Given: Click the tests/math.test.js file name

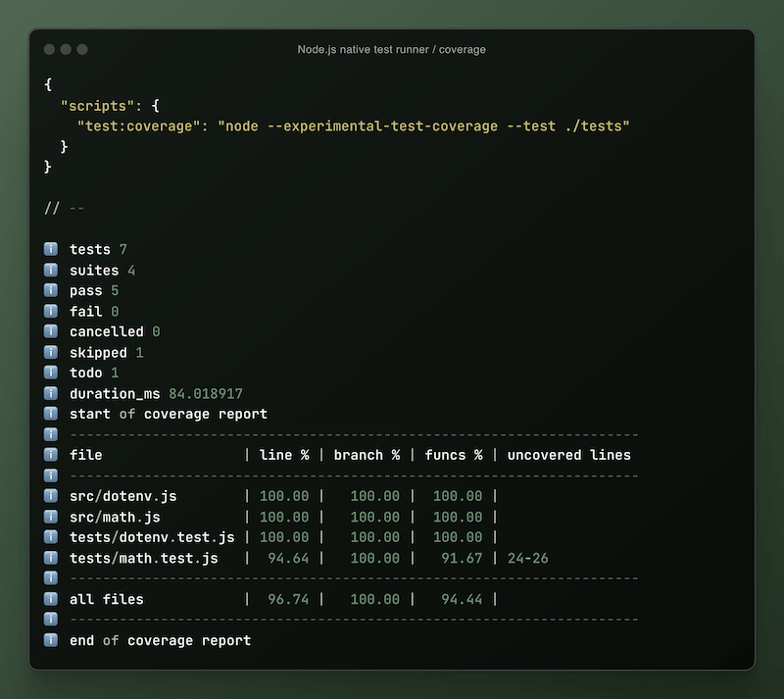Looking at the screenshot, I should point(143,558).
